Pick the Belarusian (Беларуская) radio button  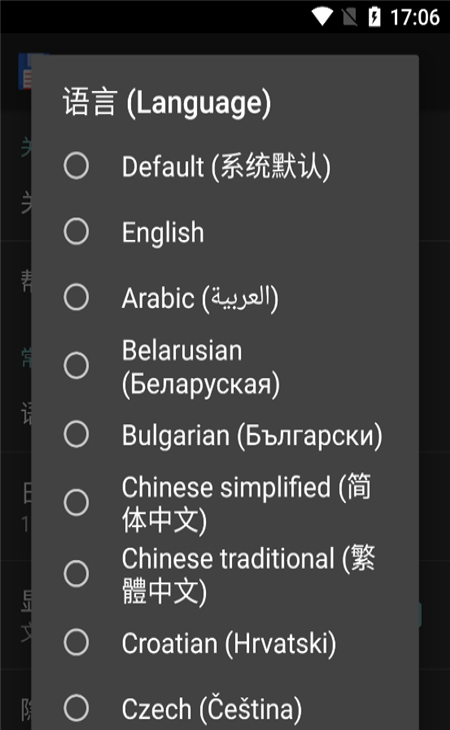click(x=76, y=365)
